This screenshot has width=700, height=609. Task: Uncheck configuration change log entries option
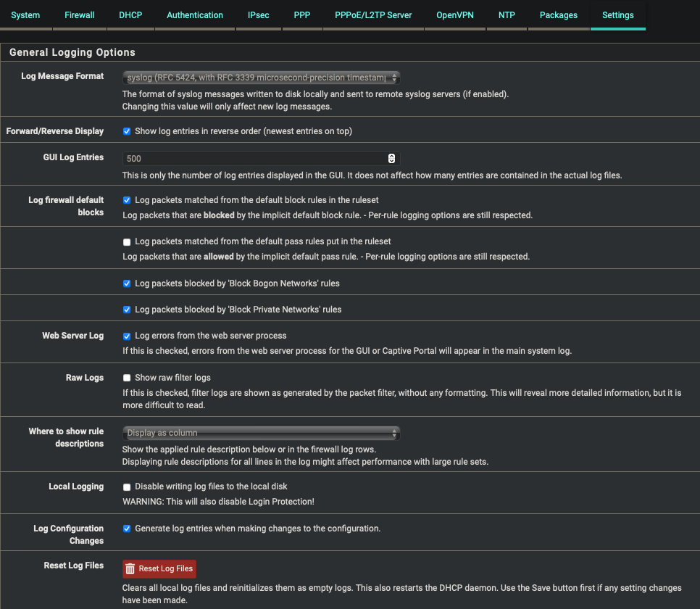click(x=127, y=529)
